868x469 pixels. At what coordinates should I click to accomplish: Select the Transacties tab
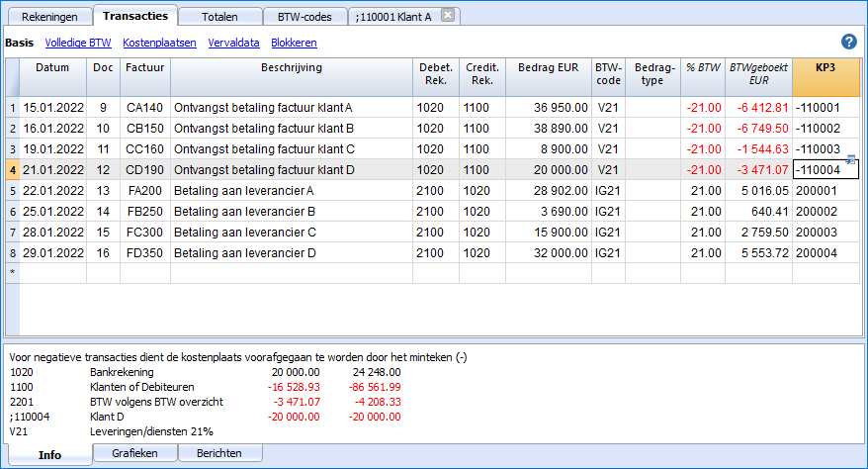pos(135,16)
